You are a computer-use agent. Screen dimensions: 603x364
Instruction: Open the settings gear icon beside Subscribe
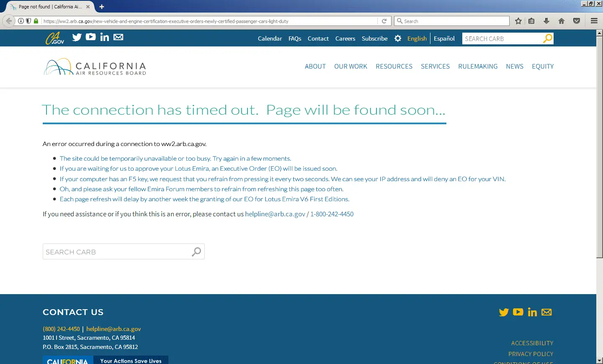(398, 38)
